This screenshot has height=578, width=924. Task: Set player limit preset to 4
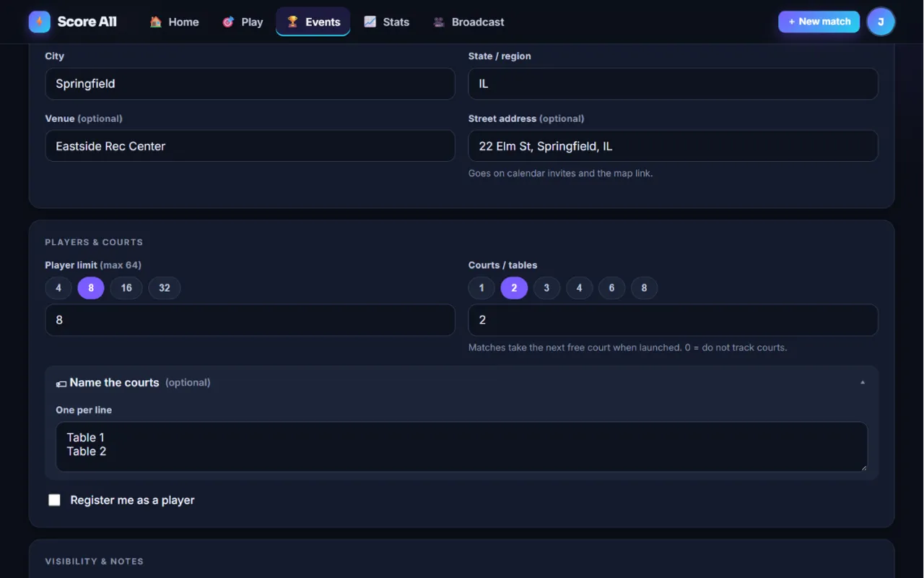click(x=58, y=288)
